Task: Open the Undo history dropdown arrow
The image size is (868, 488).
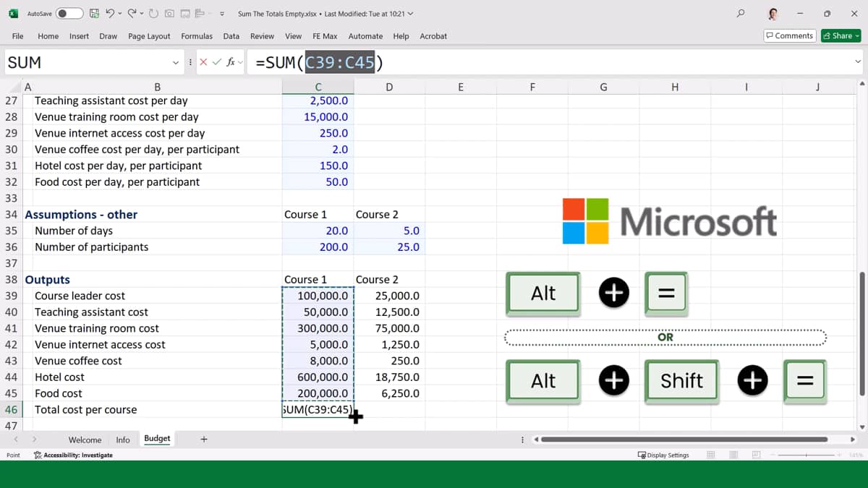Action: click(119, 14)
